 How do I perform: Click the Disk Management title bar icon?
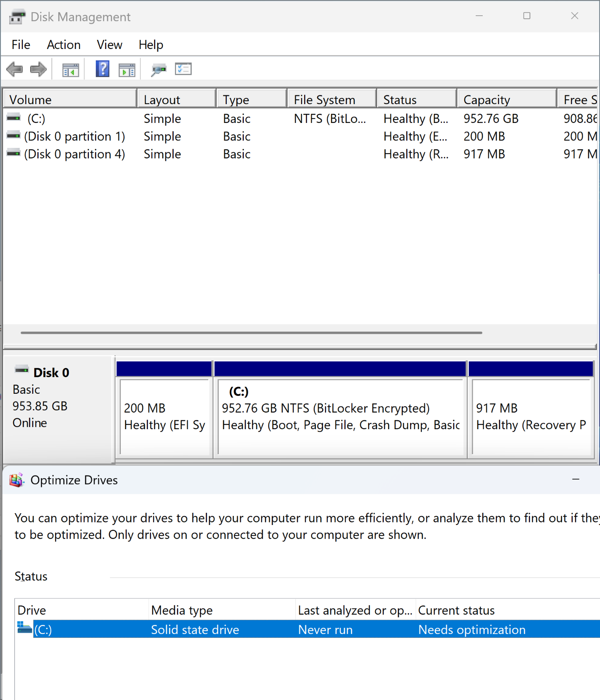[x=17, y=17]
